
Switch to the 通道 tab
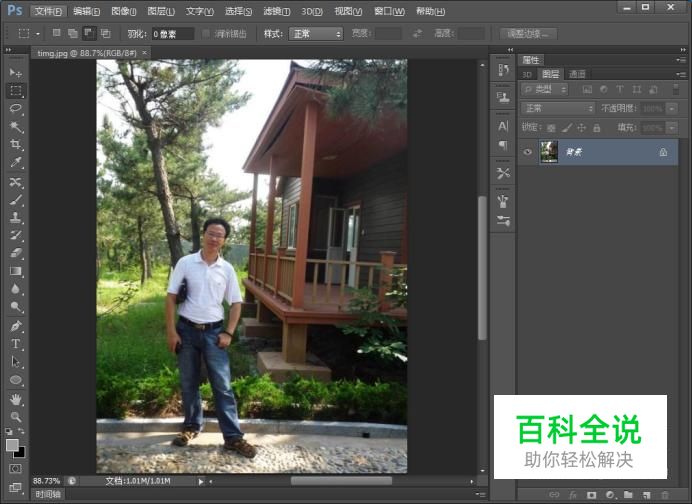577,74
